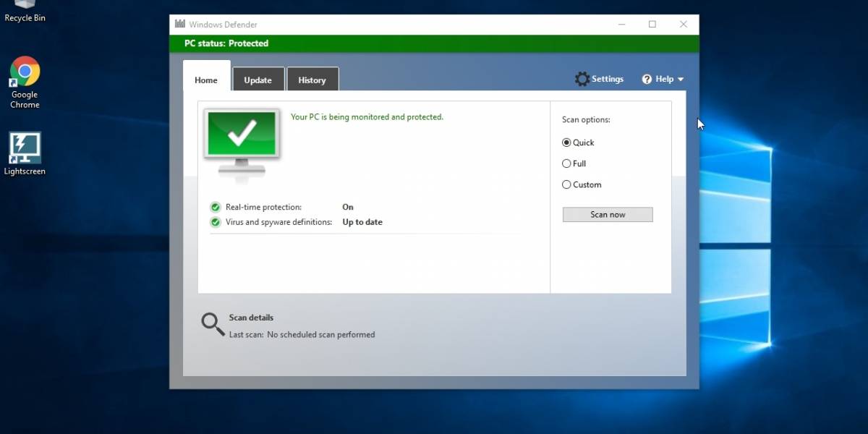The image size is (868, 434).
Task: Click "Virus and spyware definitions:" label
Action: 278,222
